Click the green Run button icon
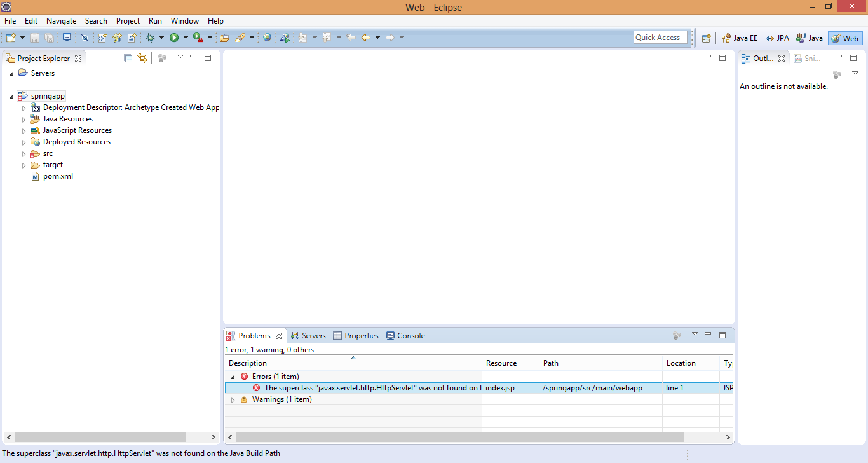Screen dimensions: 868x463 click(174, 38)
